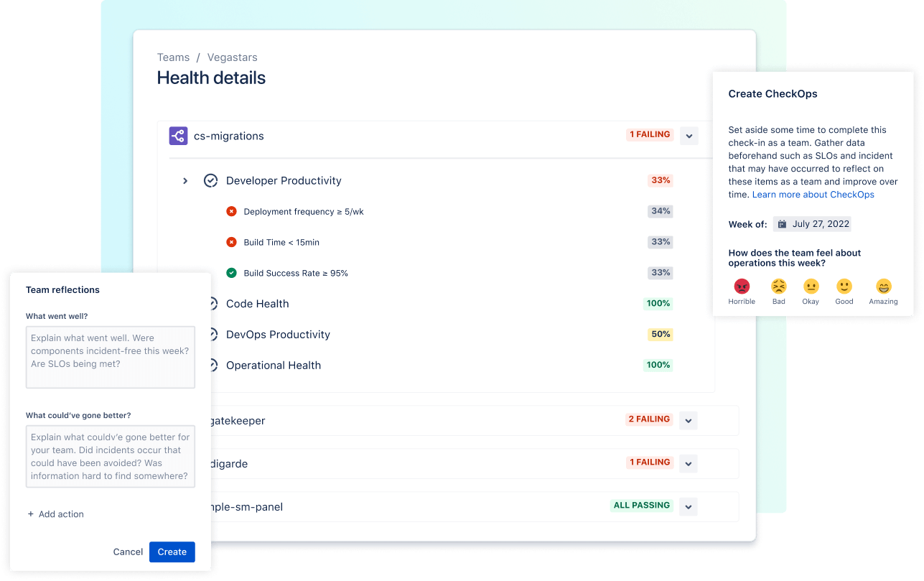Click the calendar icon in the Week of field
The height and width of the screenshot is (581, 924).
[x=782, y=223]
